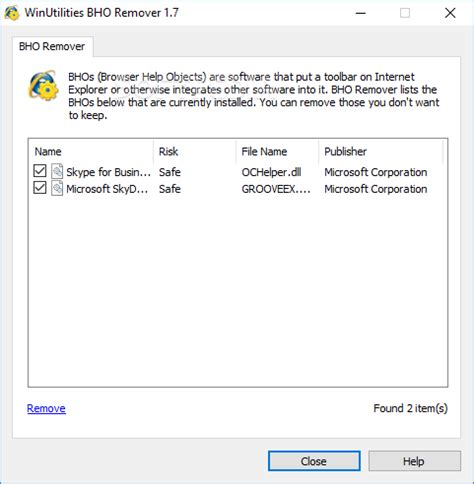
Task: Sort the list by Risk column header
Action: click(195, 152)
